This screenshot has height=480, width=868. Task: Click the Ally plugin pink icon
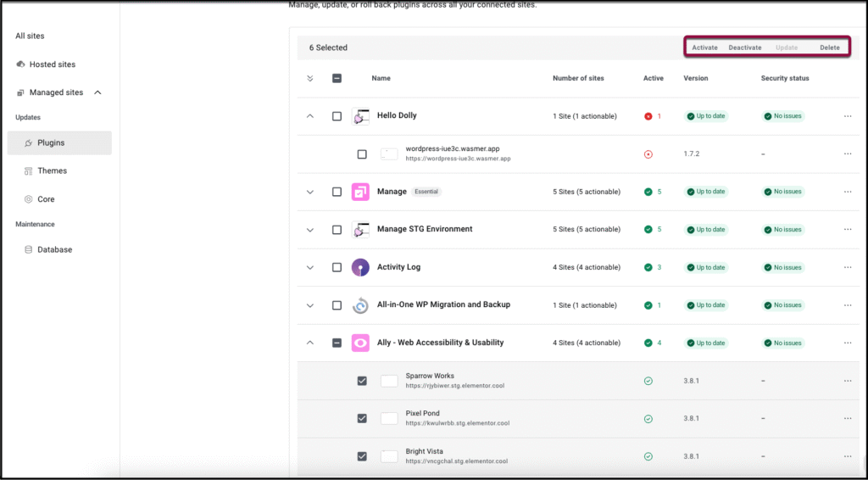pos(360,343)
